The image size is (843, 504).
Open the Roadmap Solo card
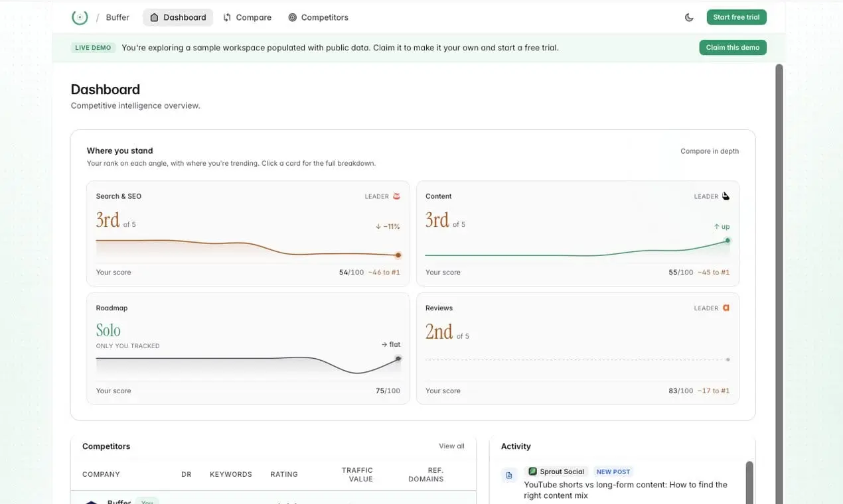click(248, 348)
